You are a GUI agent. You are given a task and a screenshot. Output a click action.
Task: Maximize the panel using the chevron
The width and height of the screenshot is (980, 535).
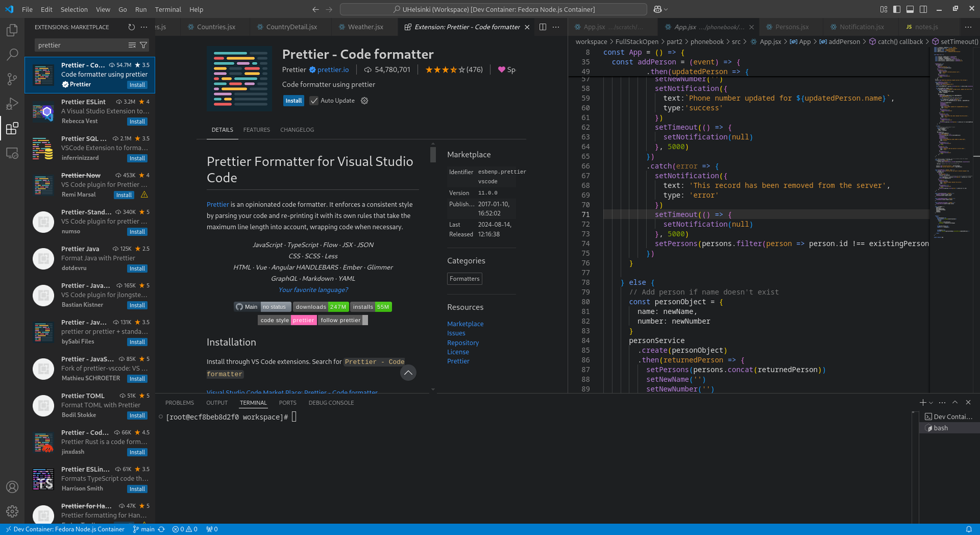point(954,402)
